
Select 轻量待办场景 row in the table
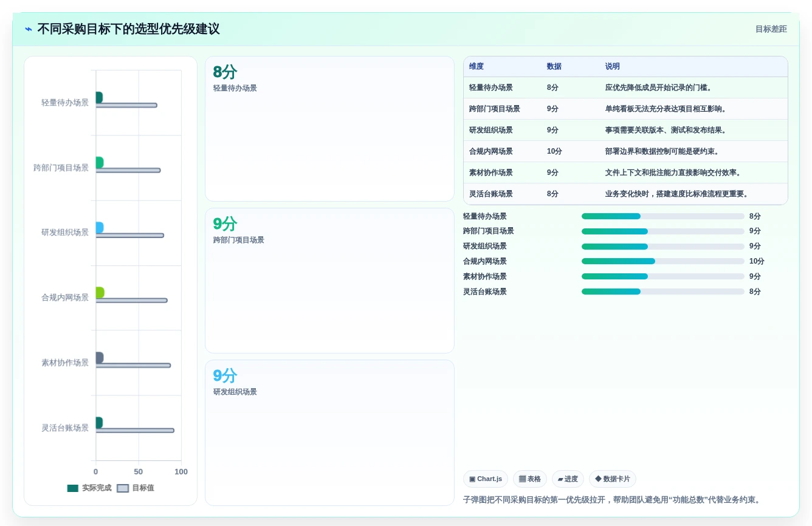point(625,87)
